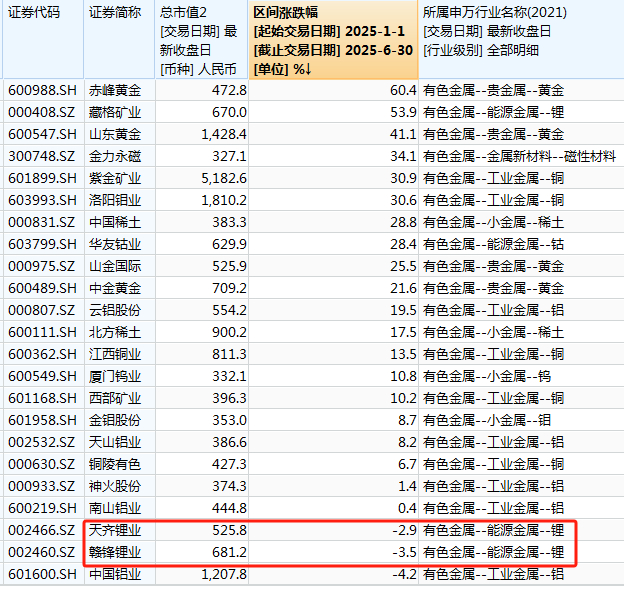
Task: Select the name cell 西部矿业
Action: click(115, 398)
